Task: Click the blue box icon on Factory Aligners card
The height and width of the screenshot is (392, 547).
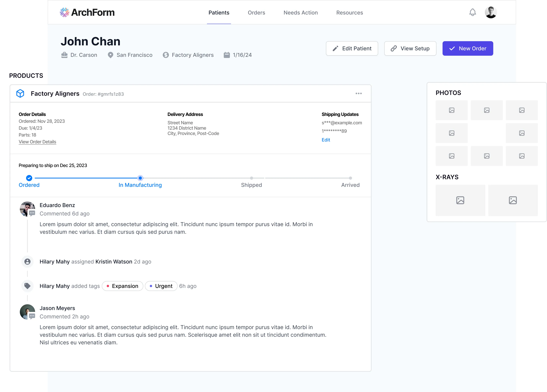Action: [20, 94]
